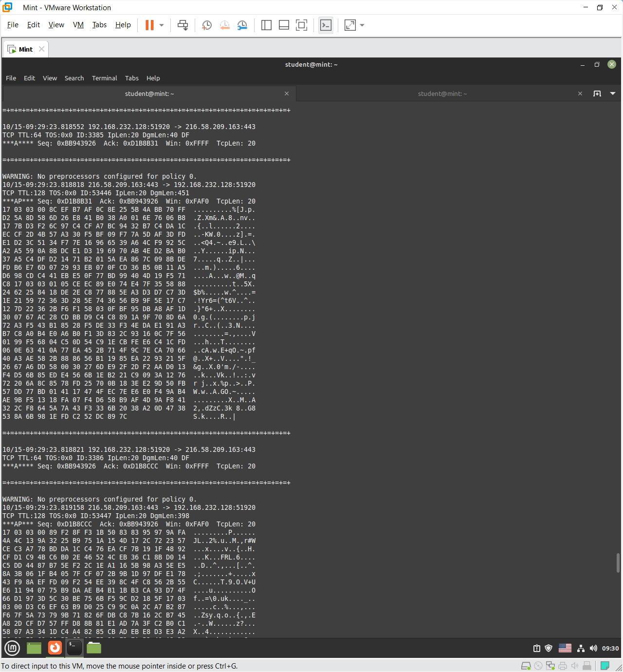Open the VM menu in VMware
This screenshot has height=672, width=623.
click(x=78, y=25)
